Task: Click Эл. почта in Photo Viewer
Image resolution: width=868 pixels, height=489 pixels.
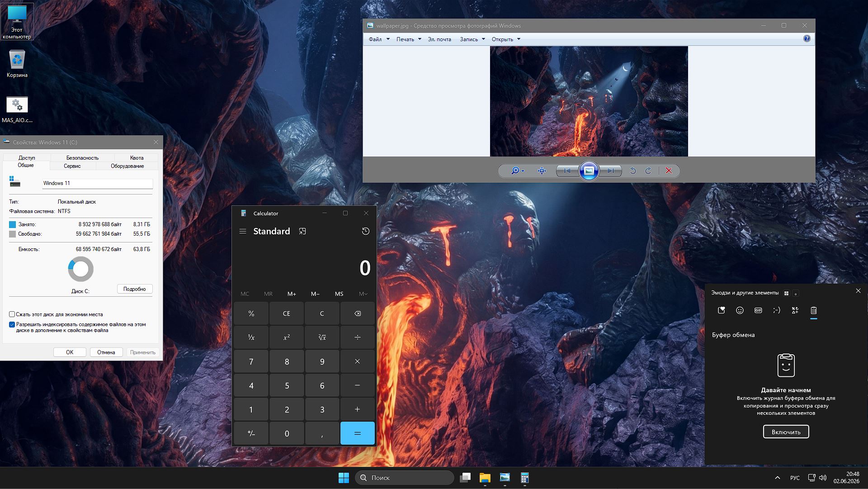Action: (439, 39)
